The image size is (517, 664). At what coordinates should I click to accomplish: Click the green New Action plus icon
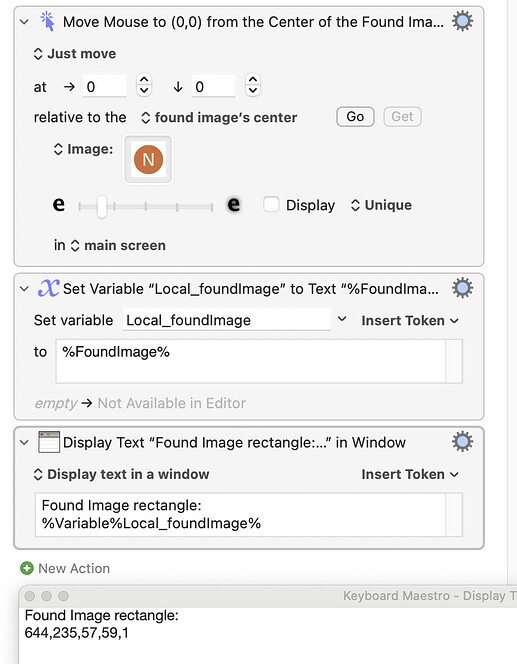pos(27,568)
